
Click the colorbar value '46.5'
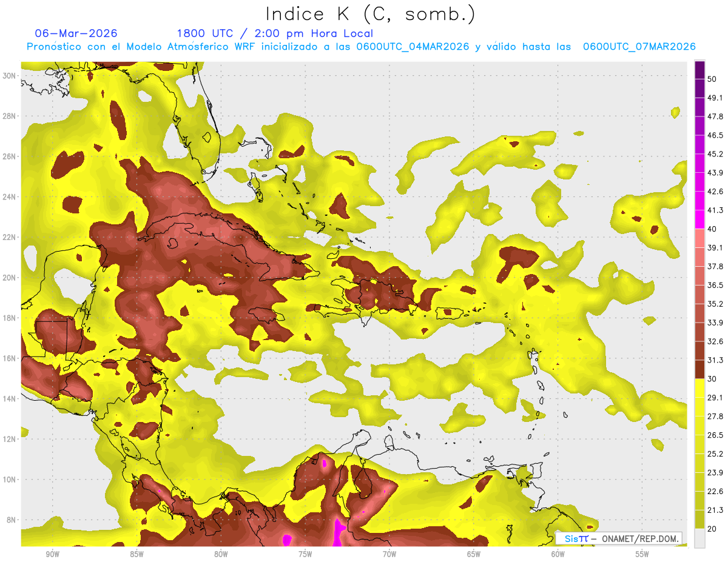pyautogui.click(x=715, y=135)
